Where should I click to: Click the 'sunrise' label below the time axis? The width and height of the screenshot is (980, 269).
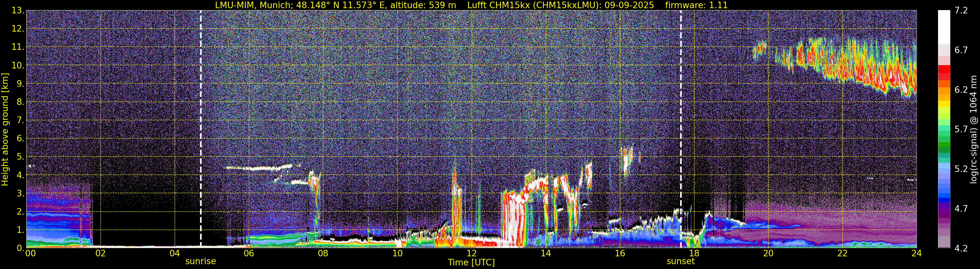pyautogui.click(x=200, y=262)
